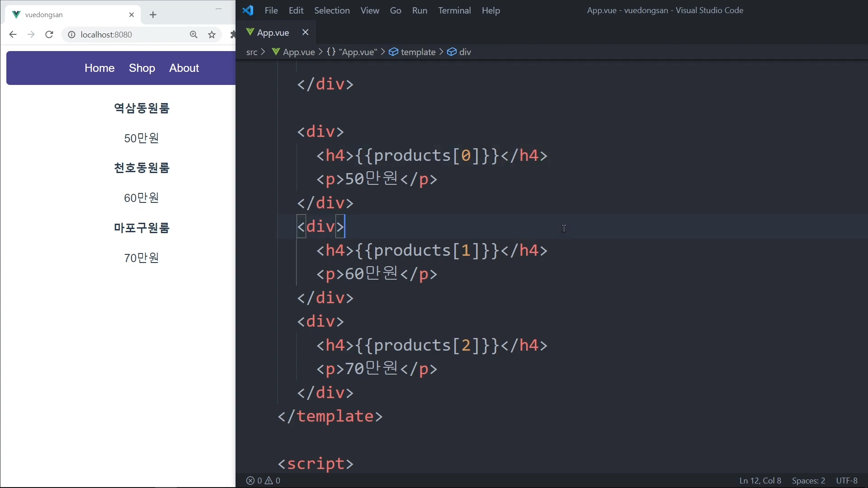Click the About navigation link
The height and width of the screenshot is (488, 868).
pyautogui.click(x=184, y=68)
